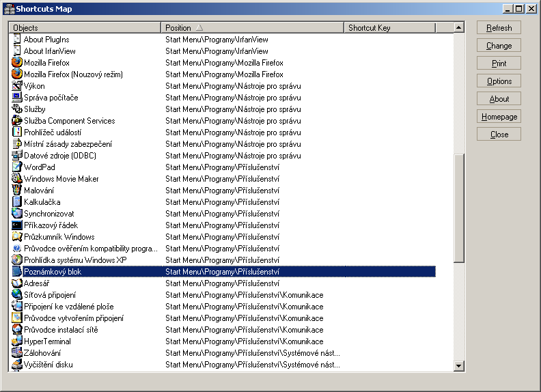Click the Průzkumník Windows icon
This screenshot has width=541, height=392.
[x=17, y=236]
